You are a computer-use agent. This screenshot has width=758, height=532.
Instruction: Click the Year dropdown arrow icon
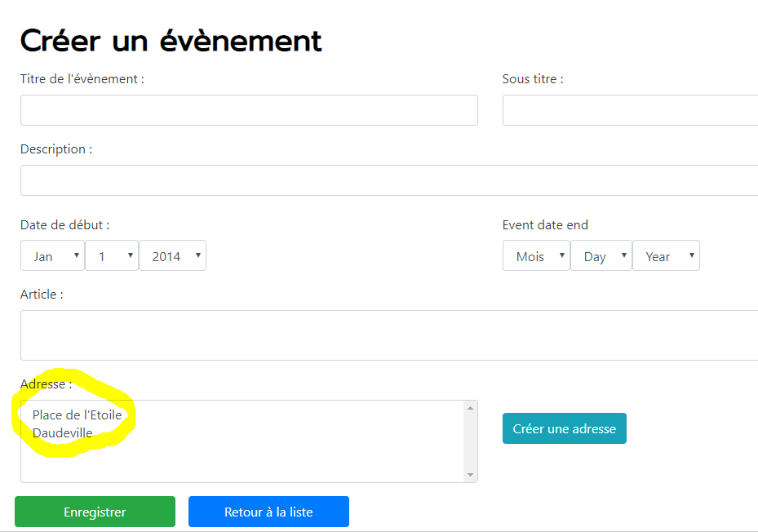click(692, 255)
